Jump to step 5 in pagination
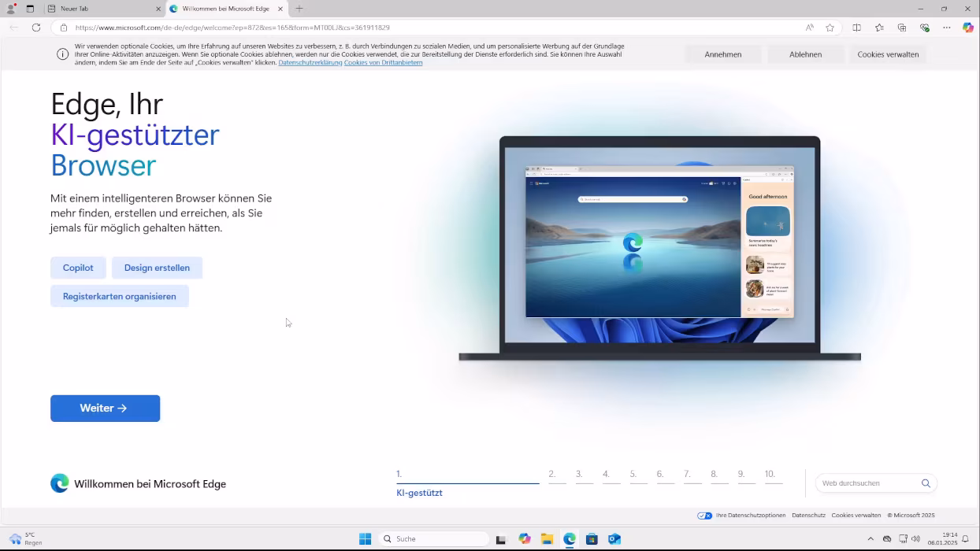Screen dimensions: 980x551 pos(633,475)
